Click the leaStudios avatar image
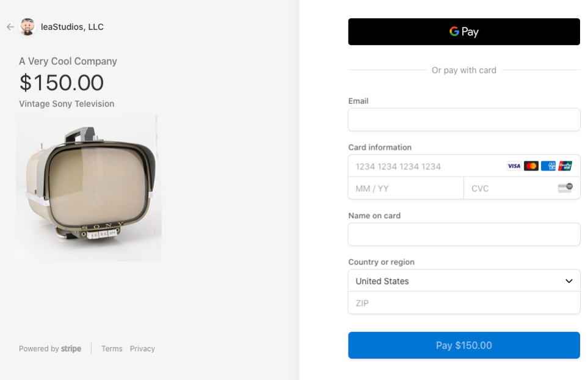The width and height of the screenshot is (588, 380). [x=27, y=27]
